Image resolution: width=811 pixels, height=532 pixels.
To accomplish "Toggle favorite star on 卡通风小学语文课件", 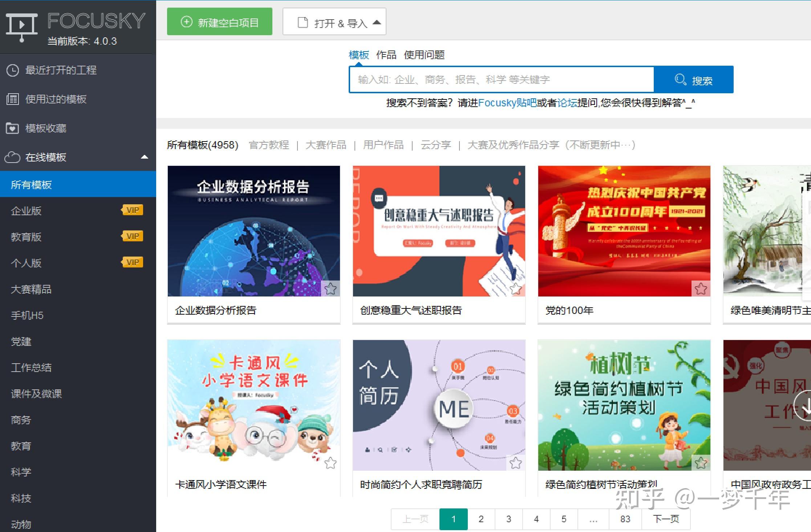I will point(331,463).
